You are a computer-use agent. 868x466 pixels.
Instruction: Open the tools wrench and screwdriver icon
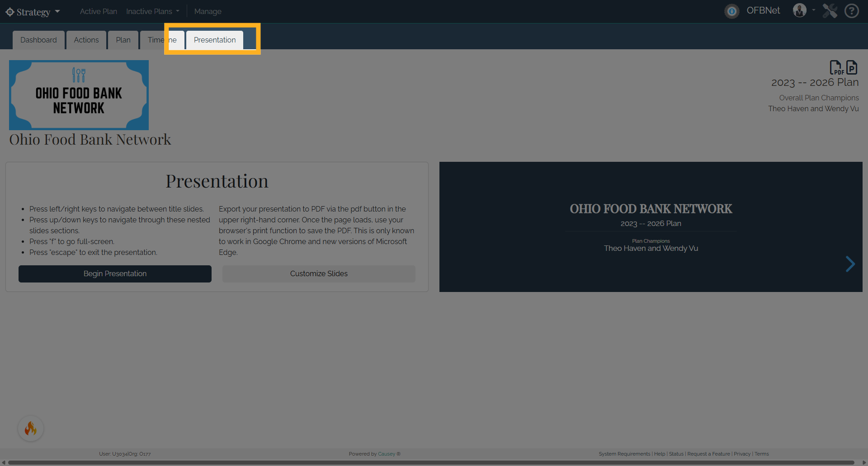(x=830, y=11)
